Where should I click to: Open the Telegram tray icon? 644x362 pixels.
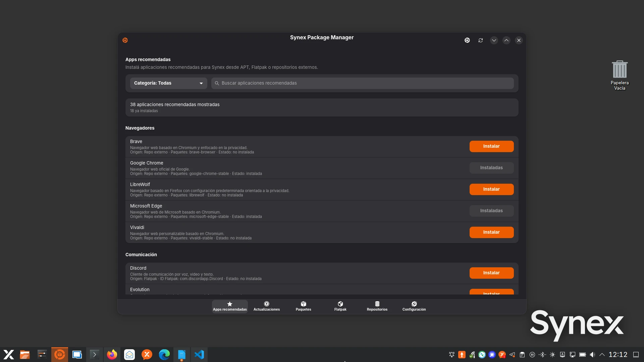click(512, 355)
